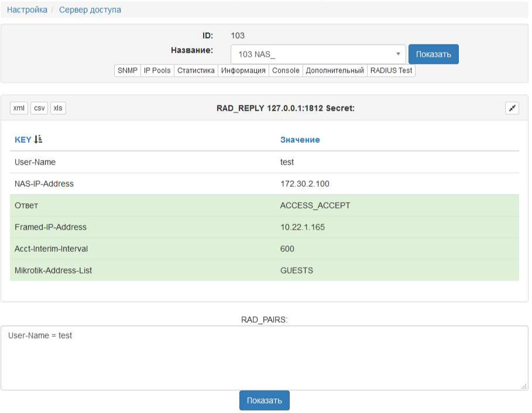
Task: Go to Дополнительный tab
Action: pyautogui.click(x=335, y=71)
